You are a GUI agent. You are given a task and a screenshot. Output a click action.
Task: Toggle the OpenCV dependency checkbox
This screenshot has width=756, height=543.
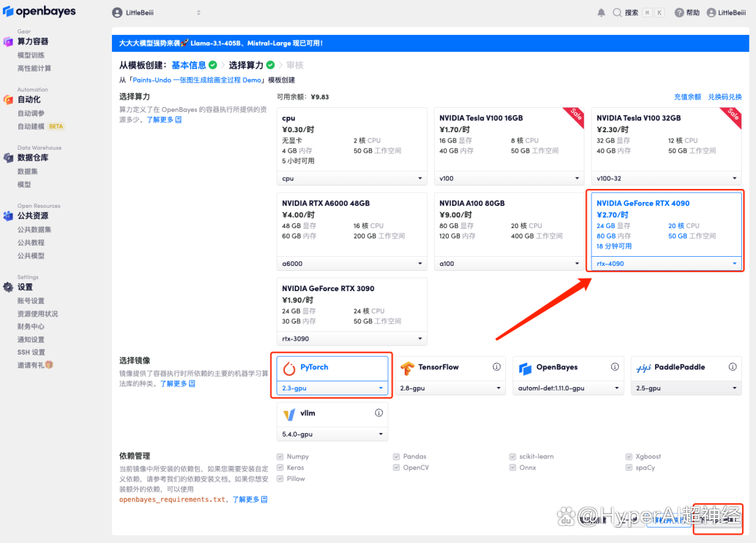pos(397,467)
